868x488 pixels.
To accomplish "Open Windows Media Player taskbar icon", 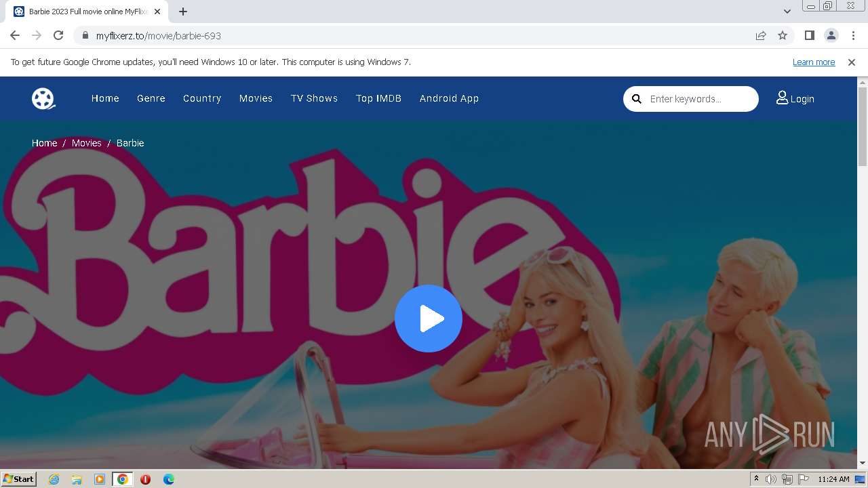I will (100, 479).
